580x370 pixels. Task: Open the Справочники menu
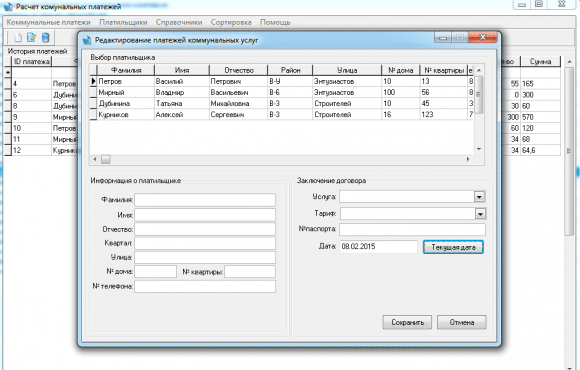[x=179, y=22]
